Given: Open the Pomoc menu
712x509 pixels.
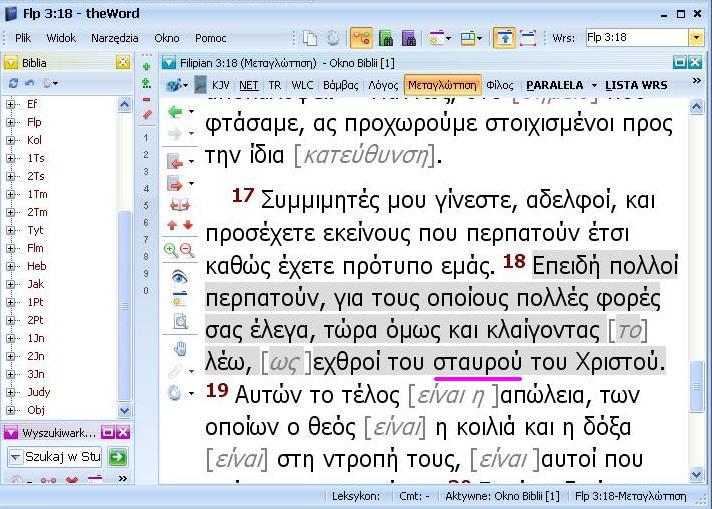Looking at the screenshot, I should click(211, 38).
